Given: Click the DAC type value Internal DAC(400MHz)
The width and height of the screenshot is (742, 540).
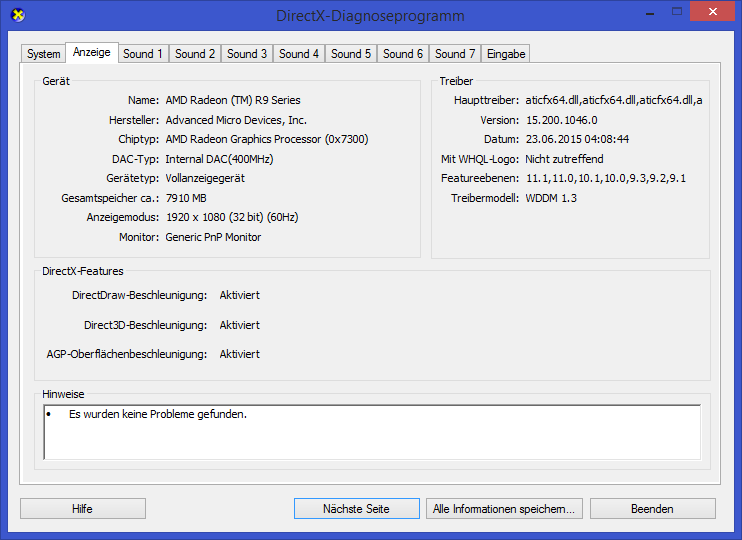Looking at the screenshot, I should point(220,159).
